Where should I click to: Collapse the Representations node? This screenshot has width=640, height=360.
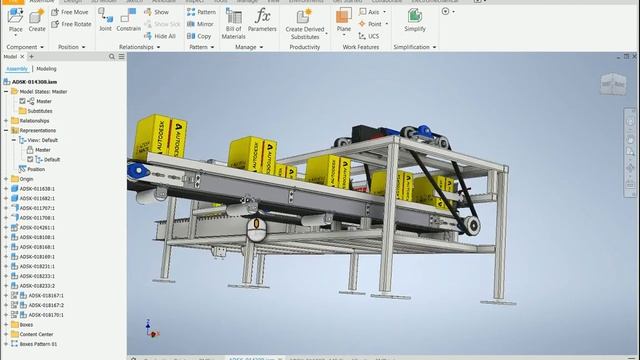[6, 131]
